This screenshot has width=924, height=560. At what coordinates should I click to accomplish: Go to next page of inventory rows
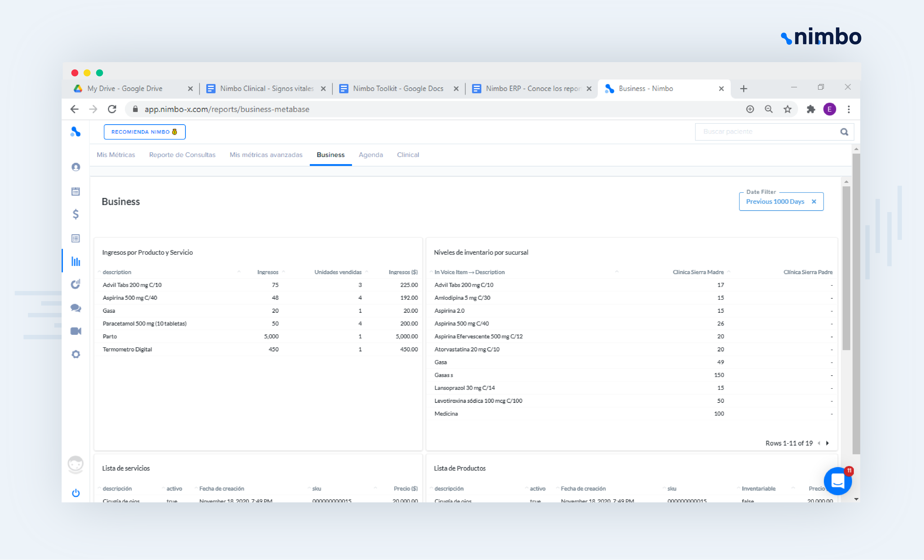827,443
